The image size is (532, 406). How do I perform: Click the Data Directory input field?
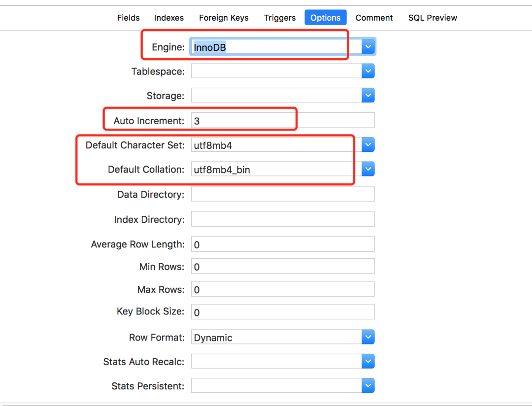282,194
